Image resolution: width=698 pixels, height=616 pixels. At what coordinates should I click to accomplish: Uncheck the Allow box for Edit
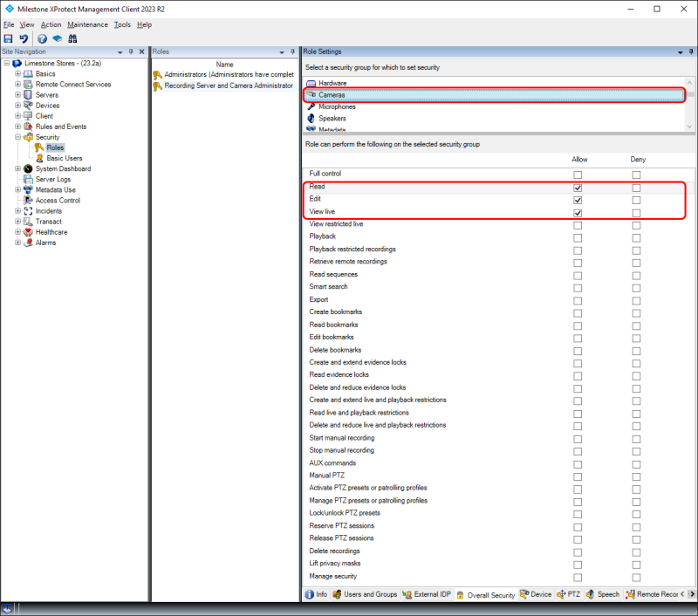(578, 199)
